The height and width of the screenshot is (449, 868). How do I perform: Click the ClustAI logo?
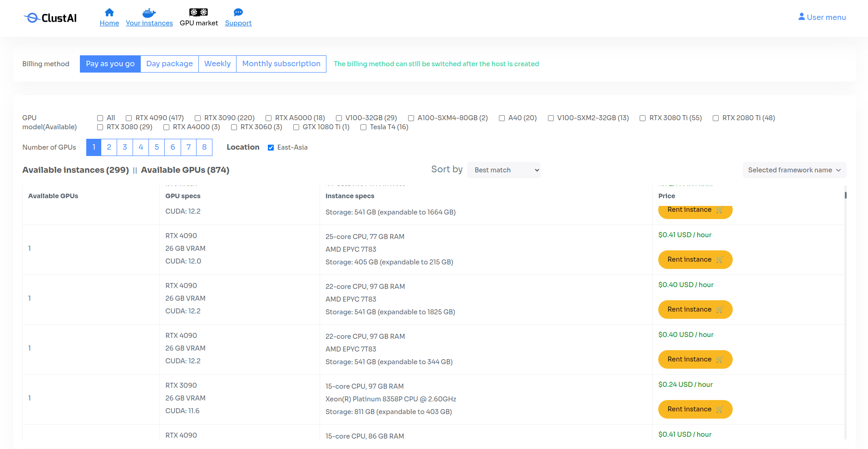click(50, 17)
